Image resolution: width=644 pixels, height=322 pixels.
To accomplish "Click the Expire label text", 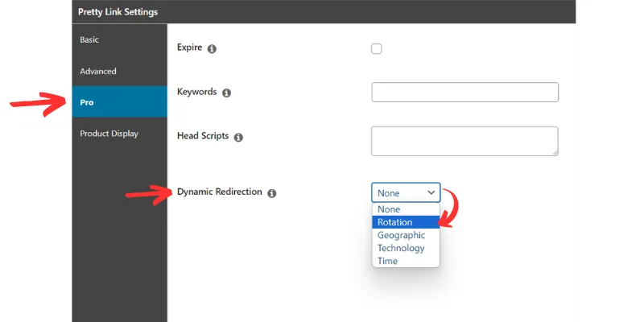I will [190, 48].
